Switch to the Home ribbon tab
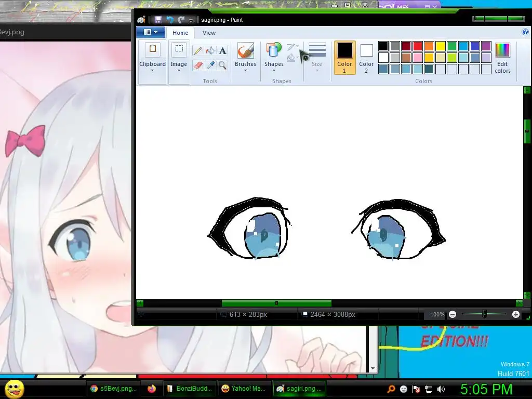 [x=180, y=33]
